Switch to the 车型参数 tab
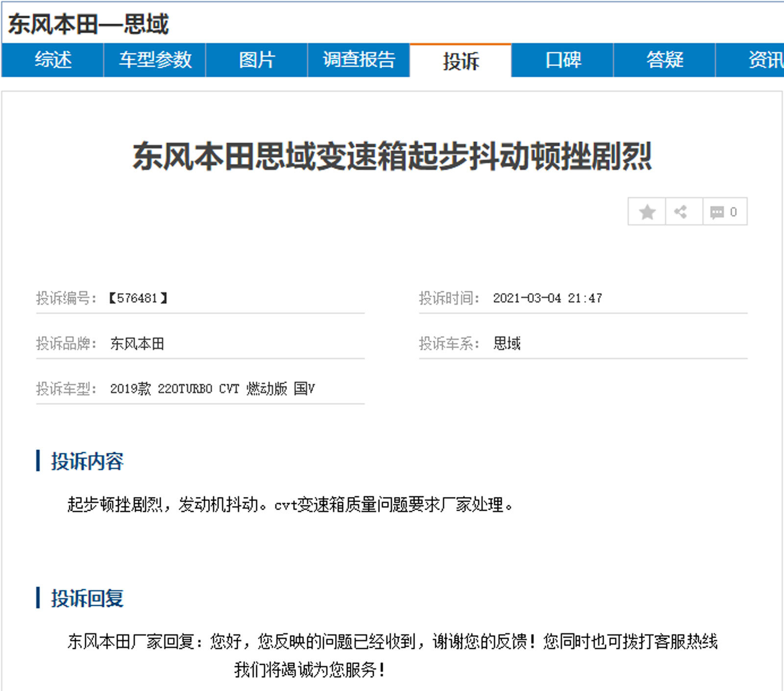 coord(155,60)
